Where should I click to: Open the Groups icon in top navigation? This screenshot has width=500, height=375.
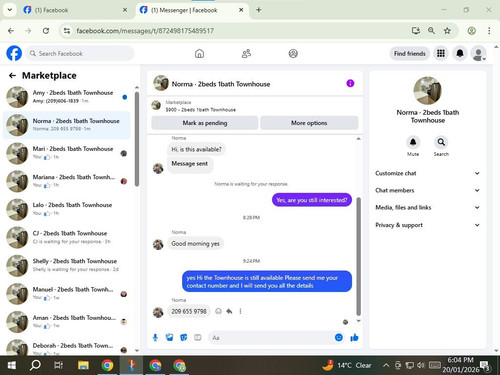(x=293, y=53)
